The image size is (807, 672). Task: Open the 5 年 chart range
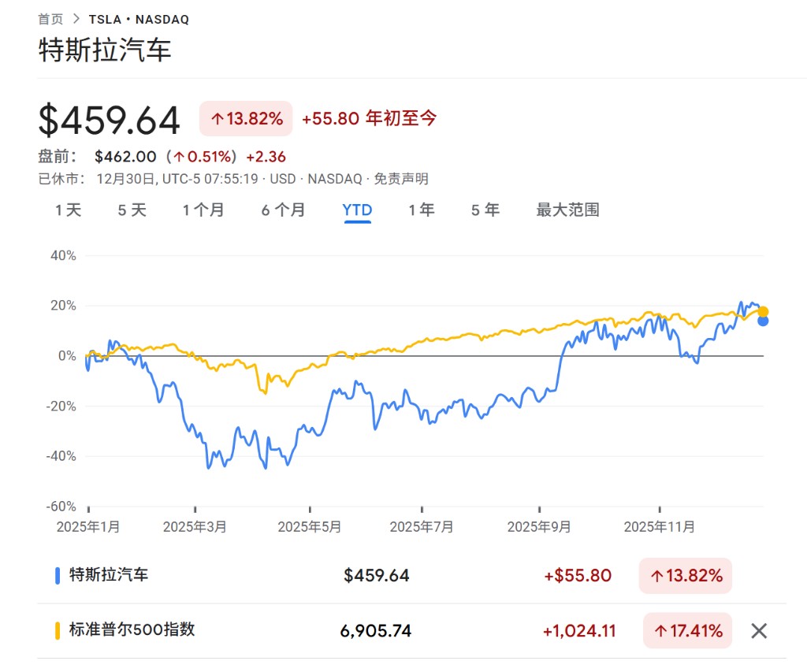click(485, 210)
